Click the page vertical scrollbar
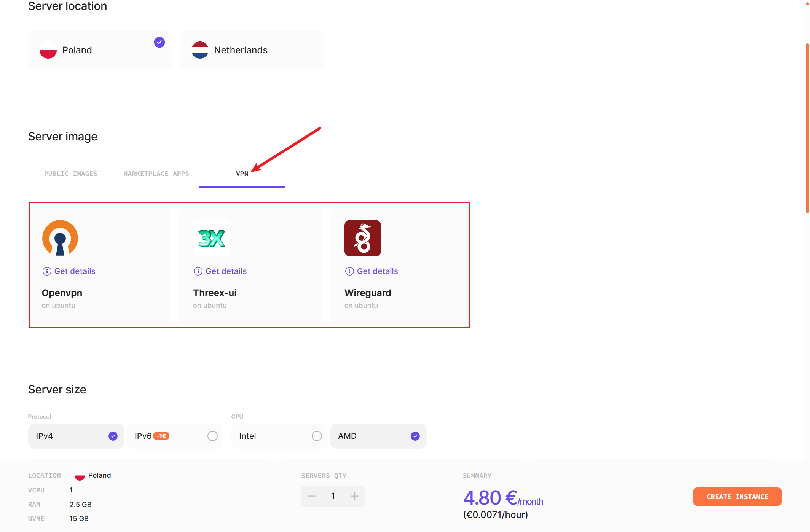Viewport: 810px width, 532px height. point(807,127)
